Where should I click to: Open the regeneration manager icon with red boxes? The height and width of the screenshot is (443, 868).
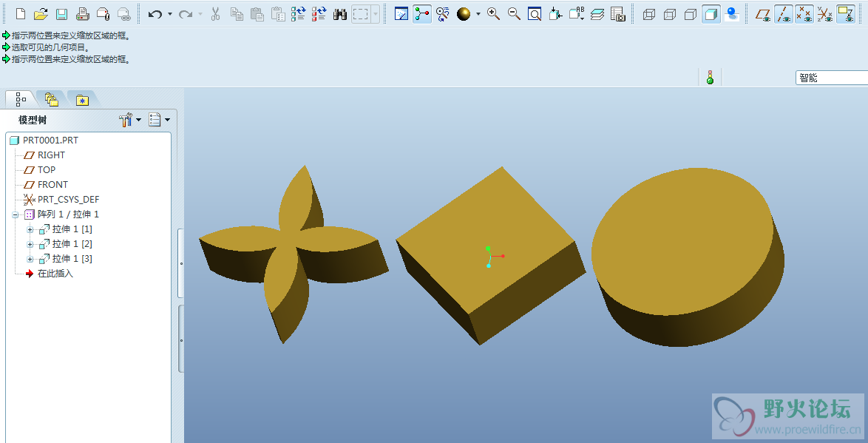[x=319, y=14]
